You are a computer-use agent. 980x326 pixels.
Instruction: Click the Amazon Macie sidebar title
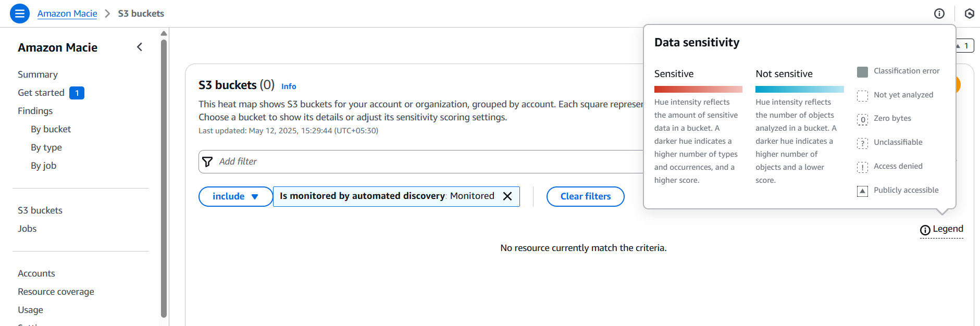(57, 47)
